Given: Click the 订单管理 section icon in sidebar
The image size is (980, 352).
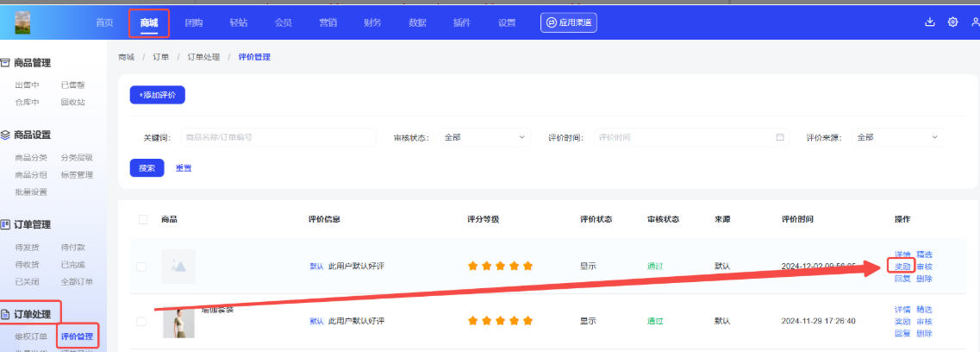Looking at the screenshot, I should pos(5,224).
